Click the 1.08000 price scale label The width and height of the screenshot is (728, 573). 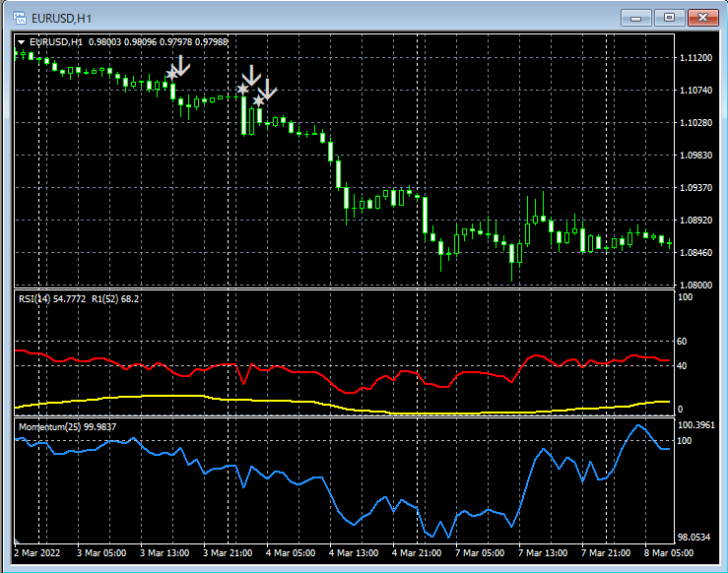695,285
